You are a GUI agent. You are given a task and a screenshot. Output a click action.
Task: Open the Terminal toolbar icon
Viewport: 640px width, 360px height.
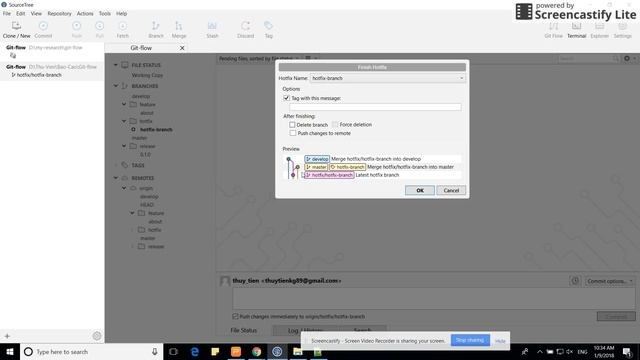point(576,26)
